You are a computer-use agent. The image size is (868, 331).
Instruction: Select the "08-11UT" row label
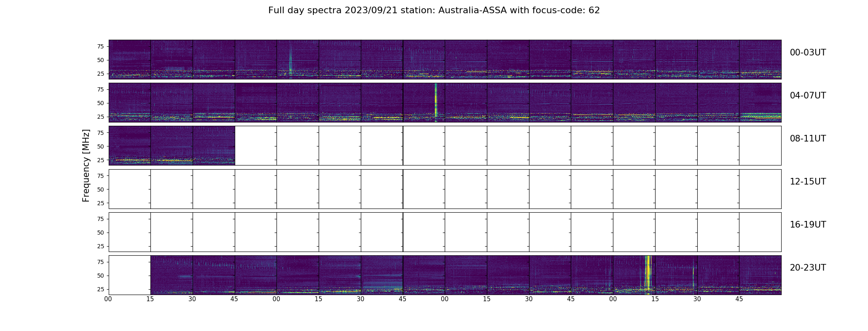point(808,139)
